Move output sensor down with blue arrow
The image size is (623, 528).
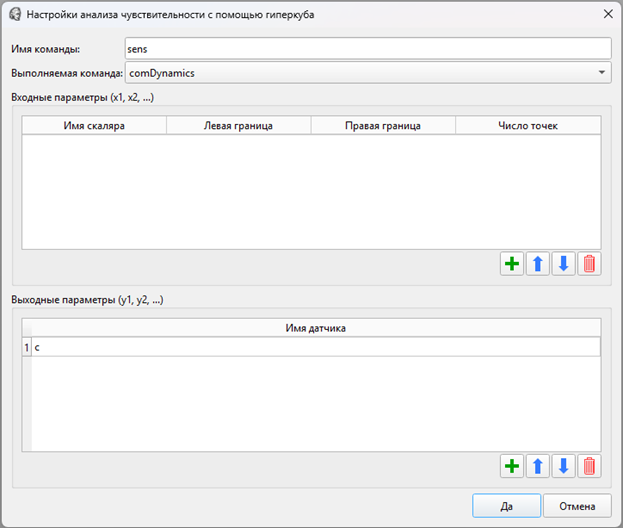564,466
